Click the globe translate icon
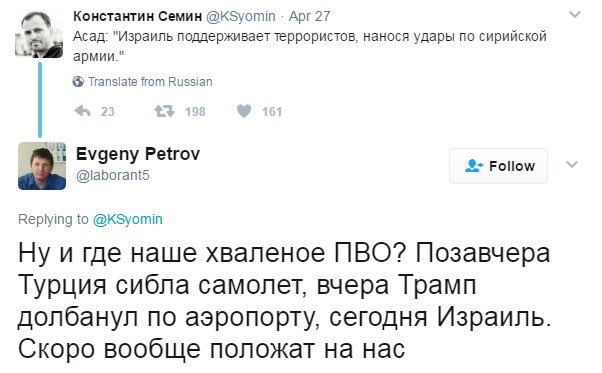 (x=78, y=82)
